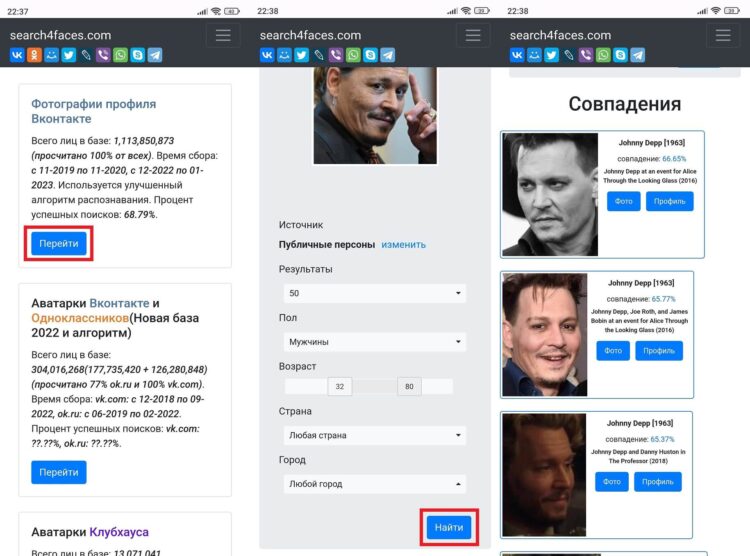The width and height of the screenshot is (750, 556).
Task: Share via Viber on the Совпадения screen
Action: point(586,55)
